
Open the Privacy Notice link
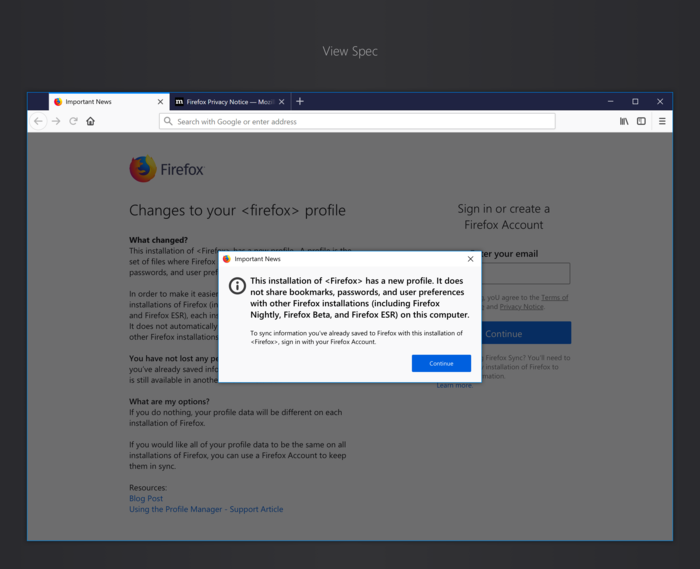[x=521, y=307]
